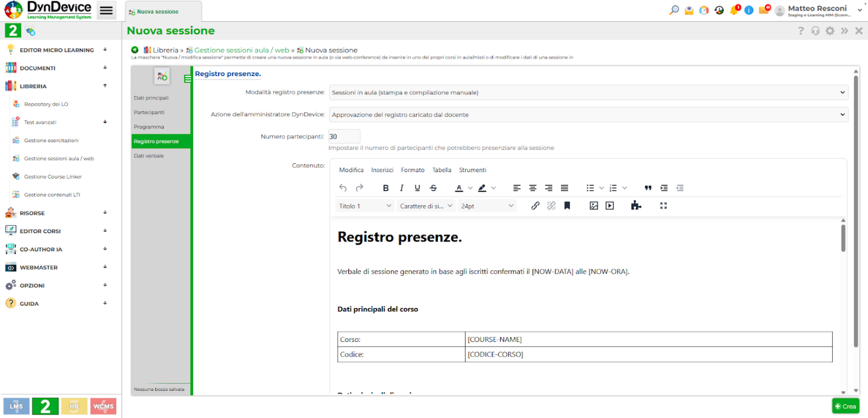Click the headset support icon
The width and height of the screenshot is (868, 418).
pos(815,31)
